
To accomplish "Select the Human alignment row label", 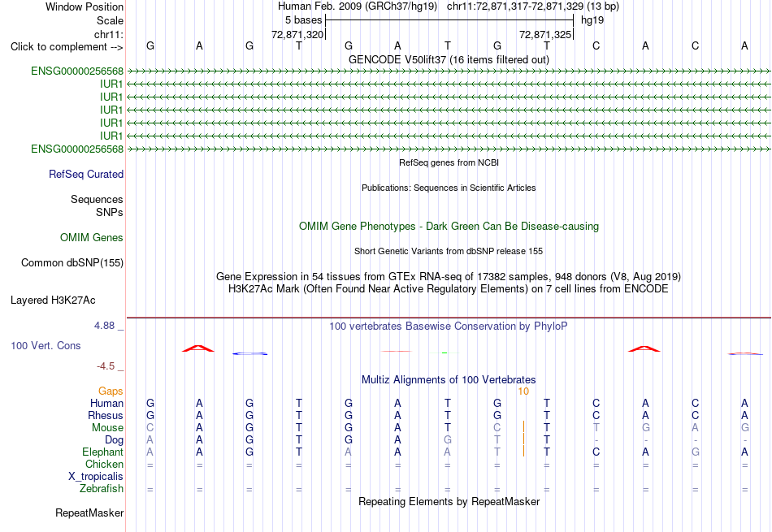I will pyautogui.click(x=106, y=403).
